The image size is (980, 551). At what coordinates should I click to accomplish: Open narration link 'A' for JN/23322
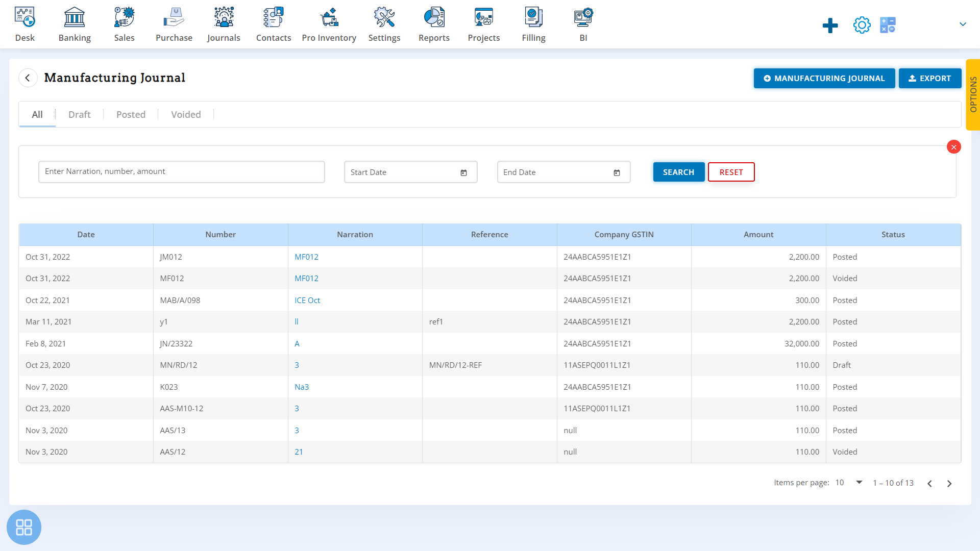coord(297,343)
